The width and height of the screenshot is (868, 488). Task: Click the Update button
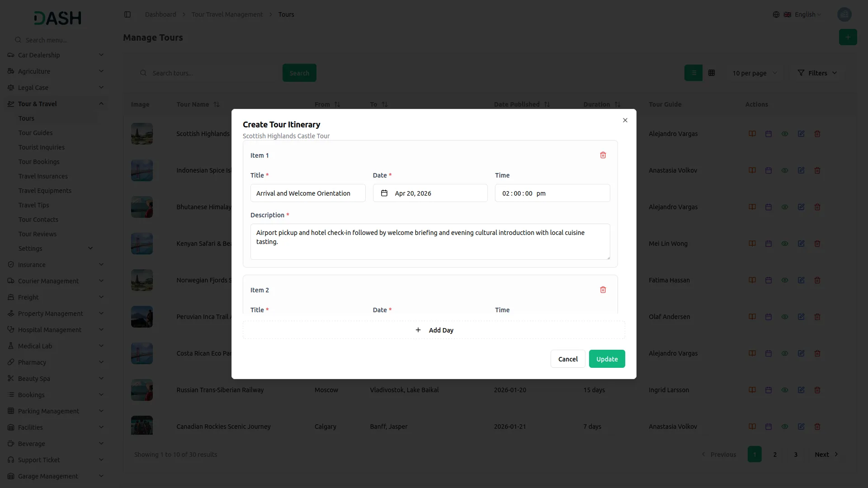point(607,359)
